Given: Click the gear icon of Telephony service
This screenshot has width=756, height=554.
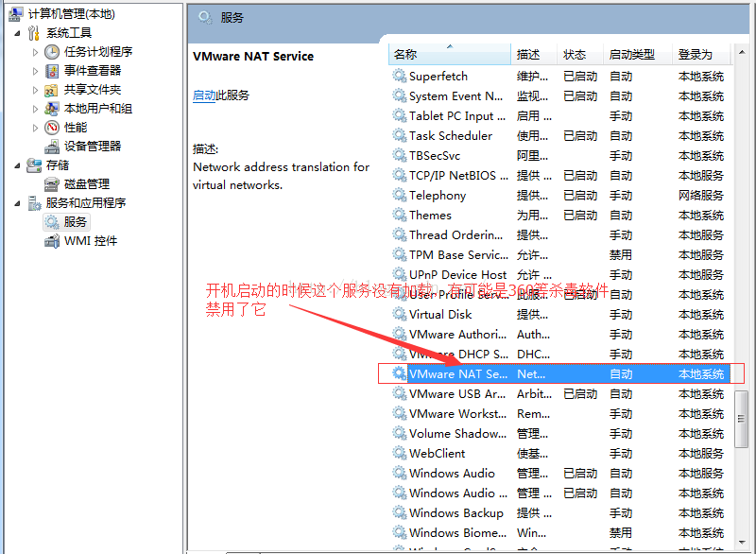Looking at the screenshot, I should point(399,195).
